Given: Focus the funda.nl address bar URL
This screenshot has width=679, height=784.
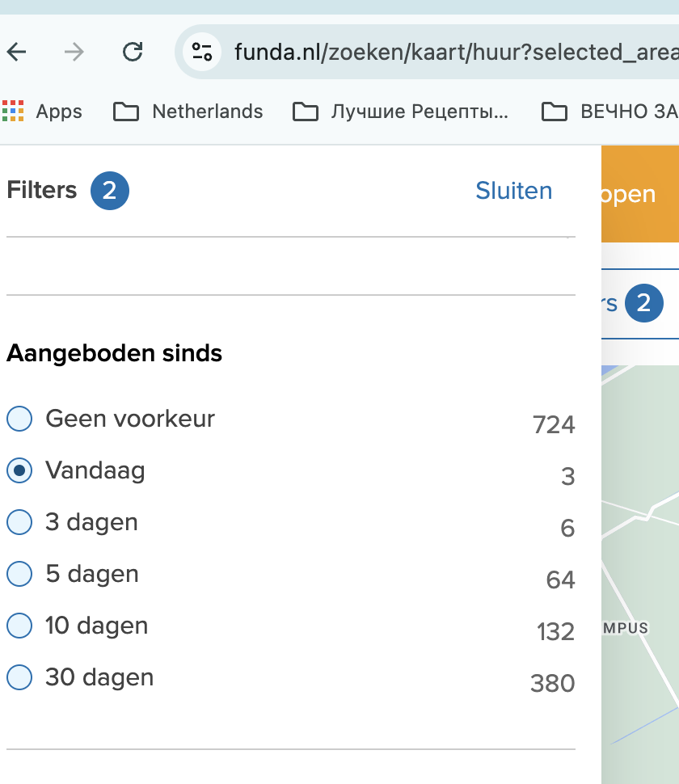Looking at the screenshot, I should 453,53.
